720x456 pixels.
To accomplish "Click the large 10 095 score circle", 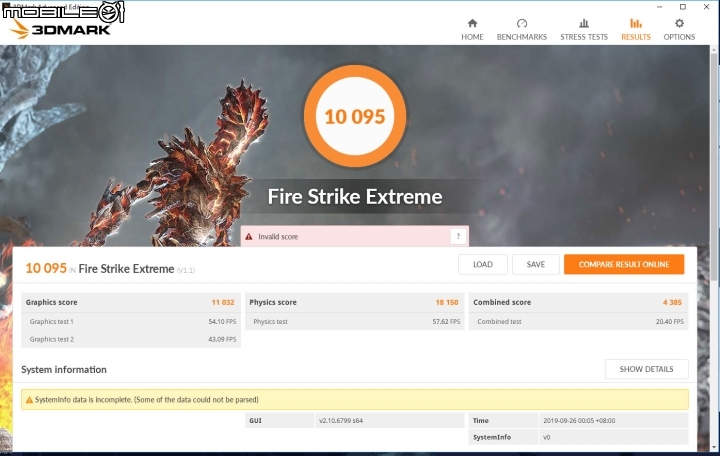I will coord(355,116).
